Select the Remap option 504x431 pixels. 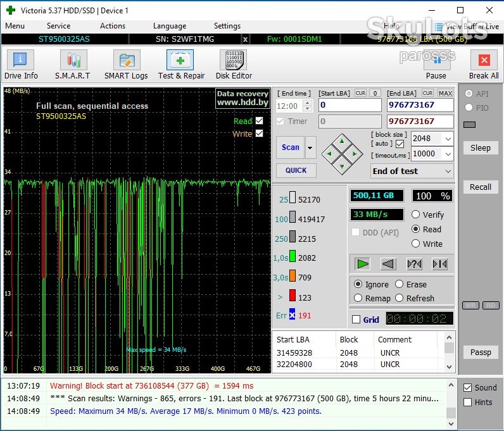pos(358,298)
